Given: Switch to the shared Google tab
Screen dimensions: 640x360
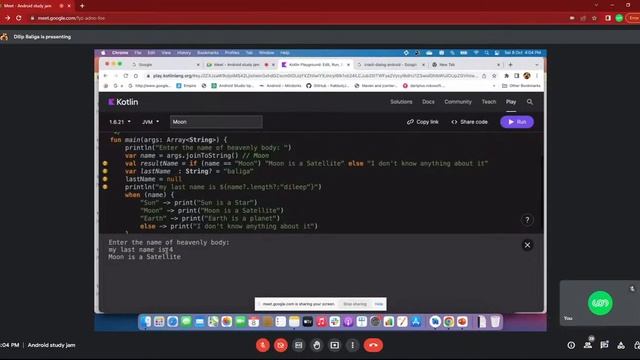Looking at the screenshot, I should click(165, 64).
